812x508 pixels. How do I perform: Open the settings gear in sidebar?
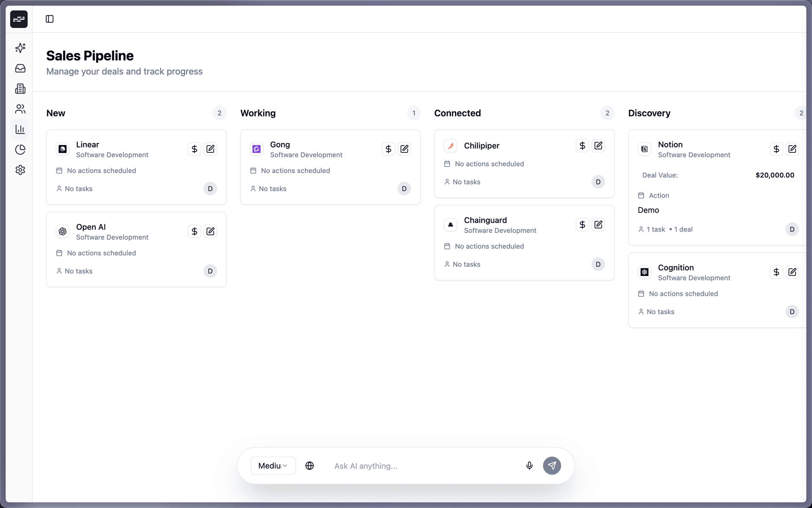[x=20, y=170]
